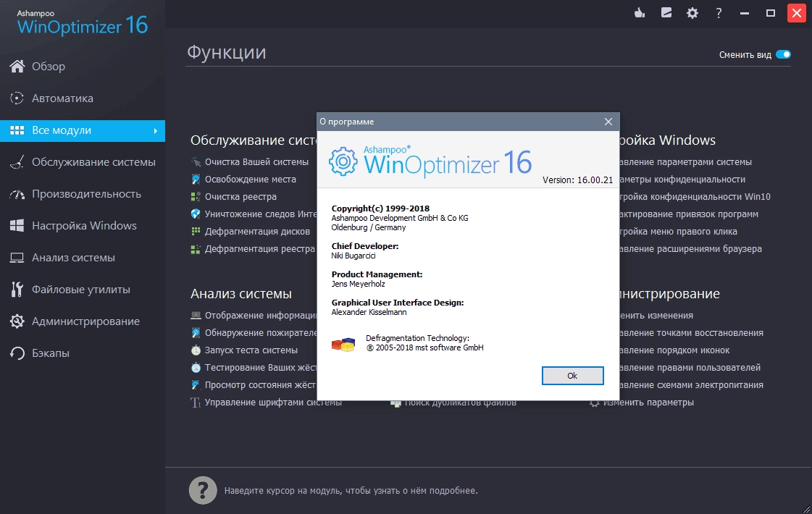Open Бэкапы in sidebar
Image resolution: width=812 pixels, height=514 pixels.
pos(83,353)
